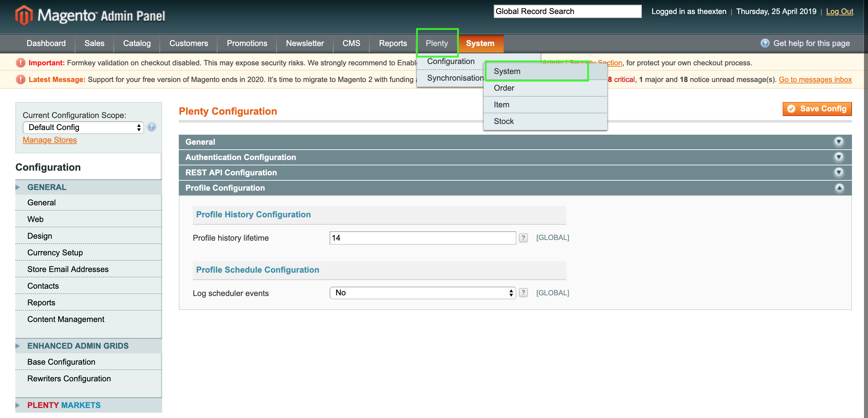Click the scope help icon beside Default Config
The image size is (868, 418).
pos(152,127)
